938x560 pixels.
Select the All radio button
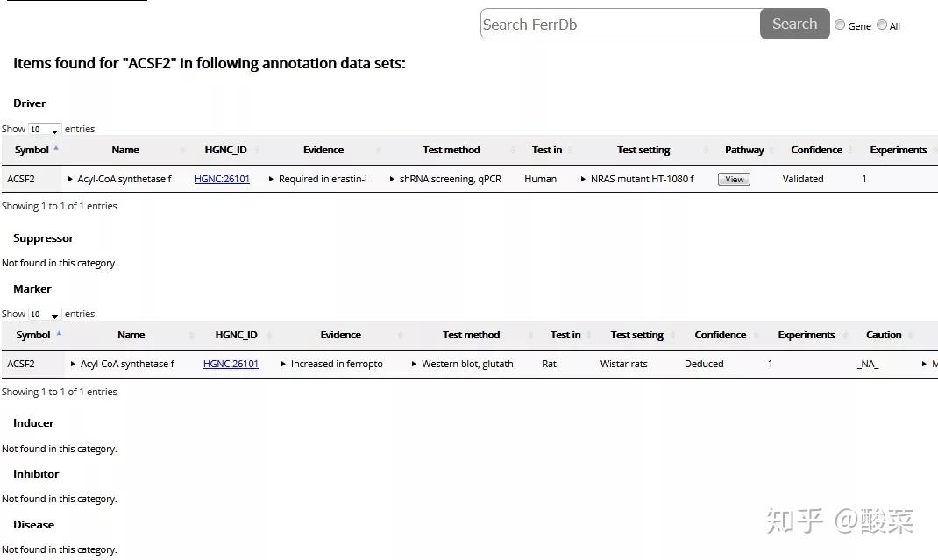(882, 25)
